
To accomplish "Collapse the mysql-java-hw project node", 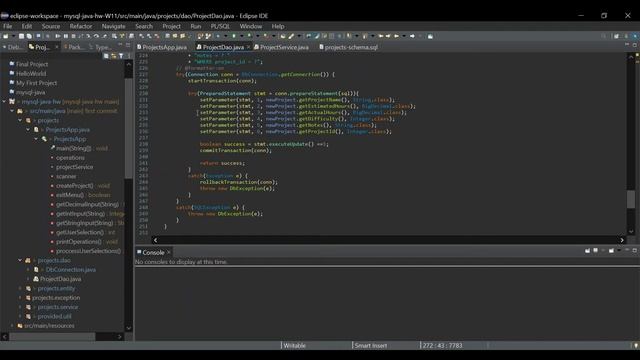I will tap(4, 101).
